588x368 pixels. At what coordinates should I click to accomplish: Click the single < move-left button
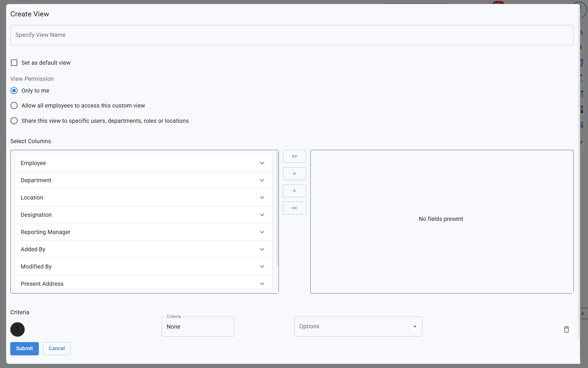pos(294,191)
